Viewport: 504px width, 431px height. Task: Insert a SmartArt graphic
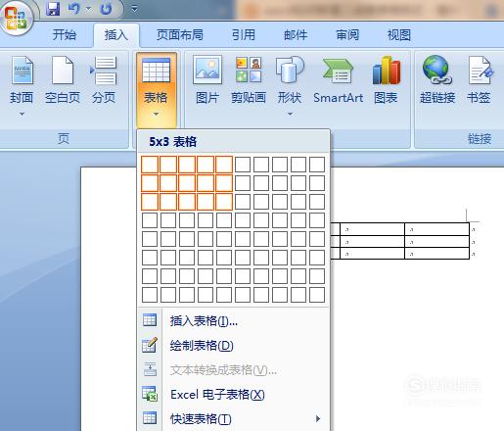(x=339, y=80)
